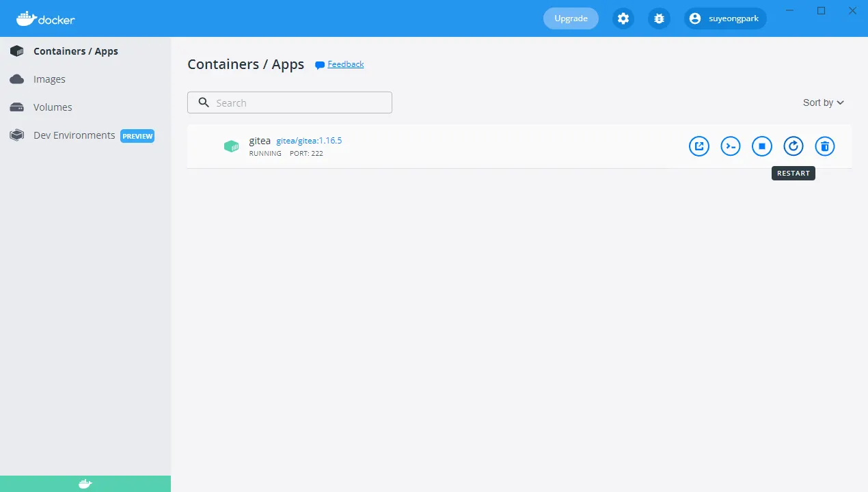Open the suyeongpark account menu
This screenshot has width=868, height=492.
[x=725, y=18]
